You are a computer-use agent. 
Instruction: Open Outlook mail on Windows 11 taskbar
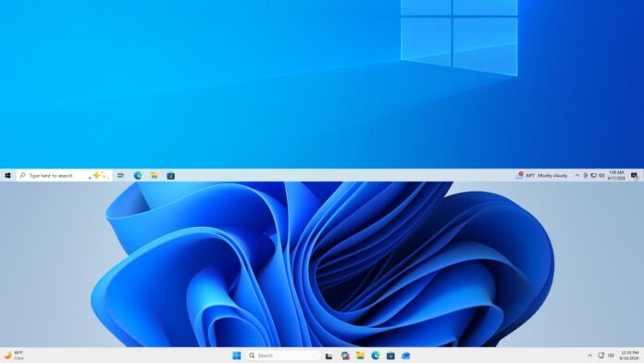tap(406, 356)
